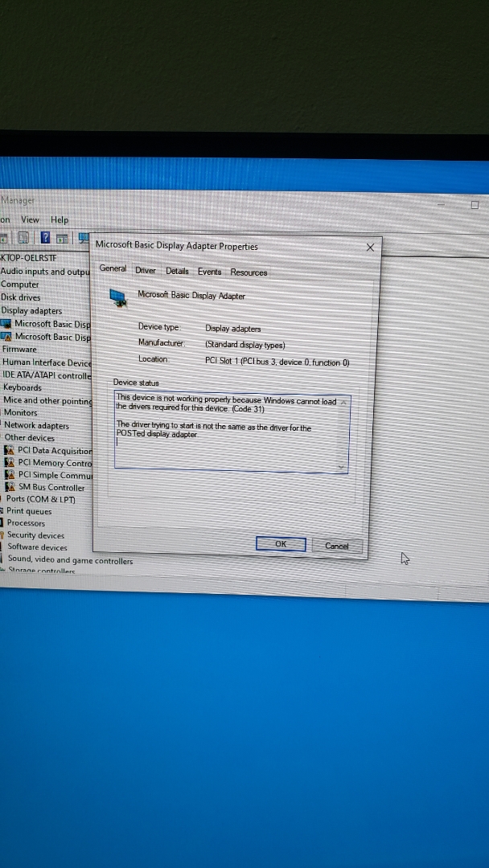The image size is (489, 868).
Task: Select the Monitors category
Action: pos(21,412)
